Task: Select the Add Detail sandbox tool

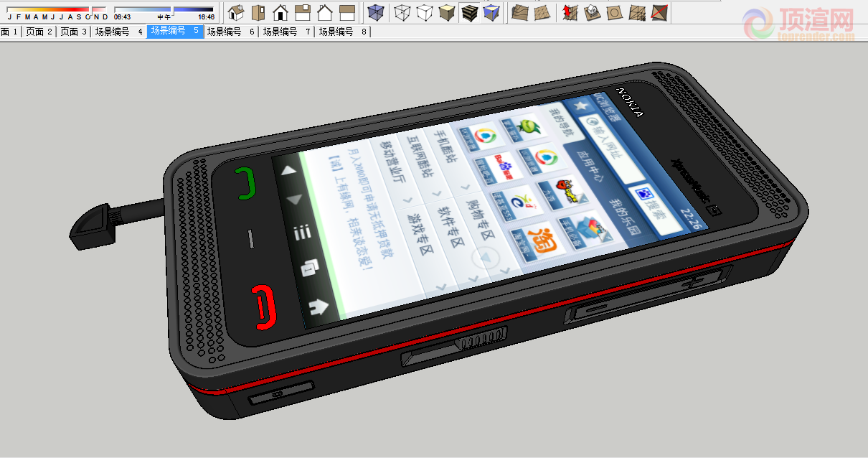Action: (636, 12)
